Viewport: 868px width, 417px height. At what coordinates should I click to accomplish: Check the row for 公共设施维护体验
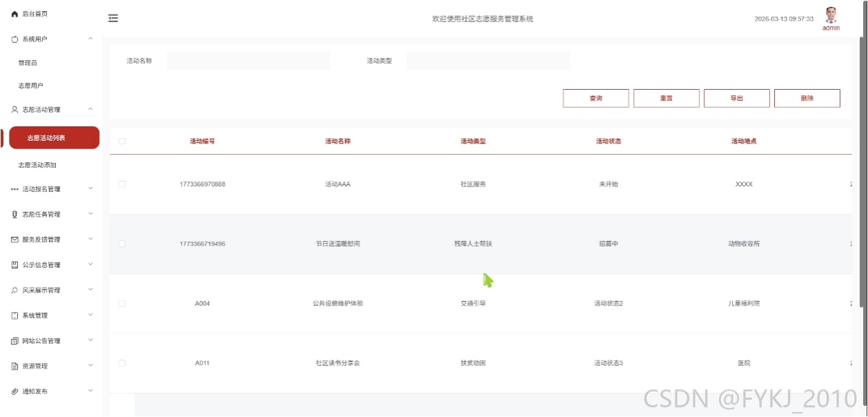pos(122,303)
